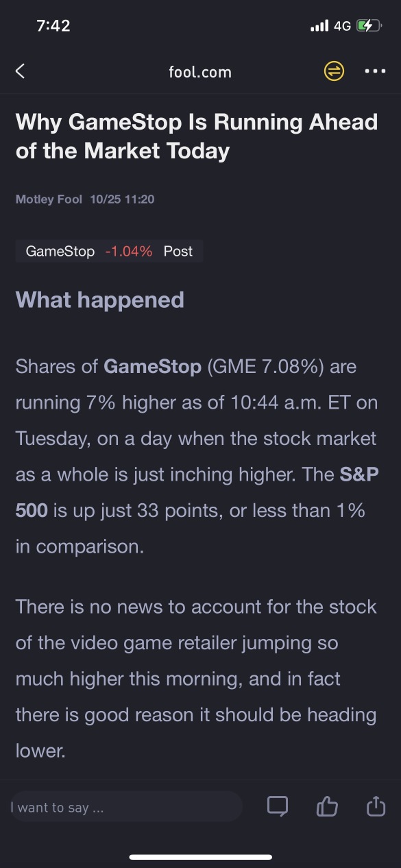Click the bold GameStop link in article
This screenshot has width=401, height=868.
click(152, 366)
